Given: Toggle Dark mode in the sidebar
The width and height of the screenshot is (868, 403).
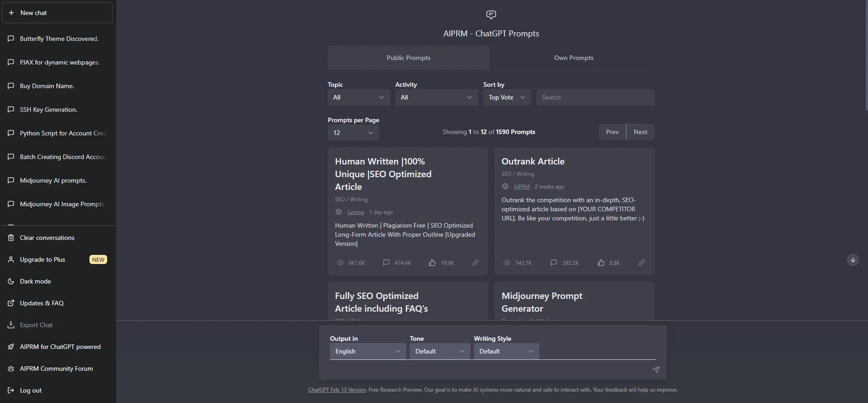Looking at the screenshot, I should 58,281.
